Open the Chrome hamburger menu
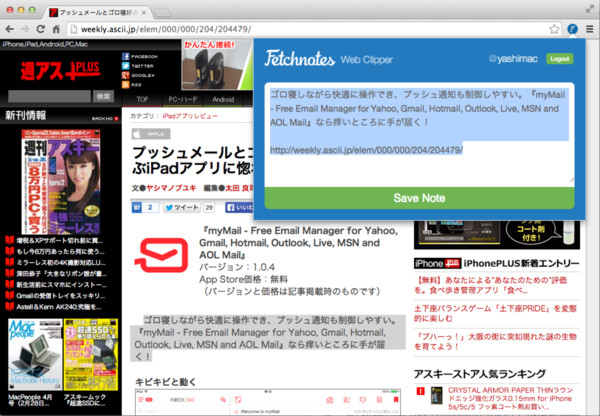The image size is (600, 416). tap(590, 29)
